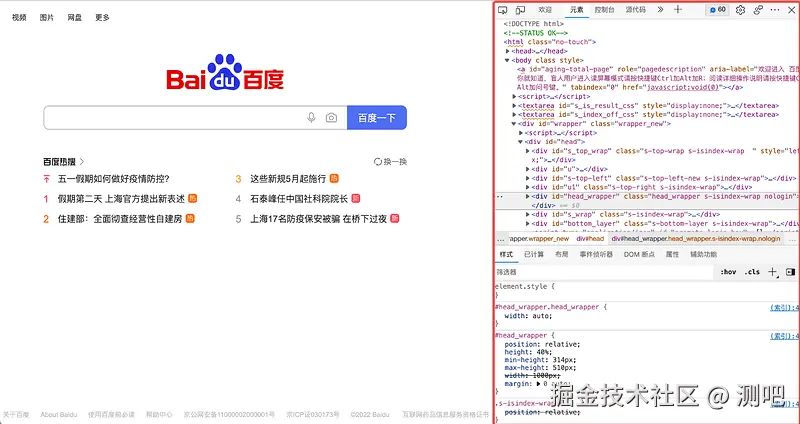Image resolution: width=800 pixels, height=424 pixels.
Task: Open hot search 住建部：全面彻查经营性自建房
Action: [x=119, y=219]
